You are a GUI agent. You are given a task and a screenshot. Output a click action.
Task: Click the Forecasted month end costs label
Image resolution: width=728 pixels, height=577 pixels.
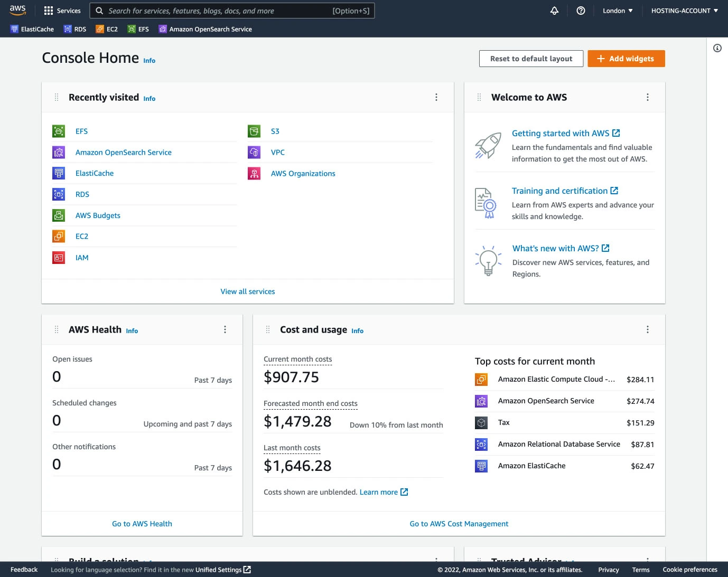[x=311, y=403]
